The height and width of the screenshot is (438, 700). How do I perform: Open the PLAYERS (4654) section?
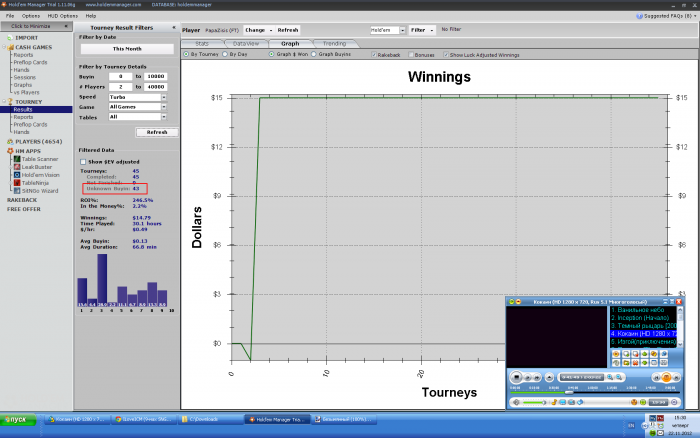(38, 142)
